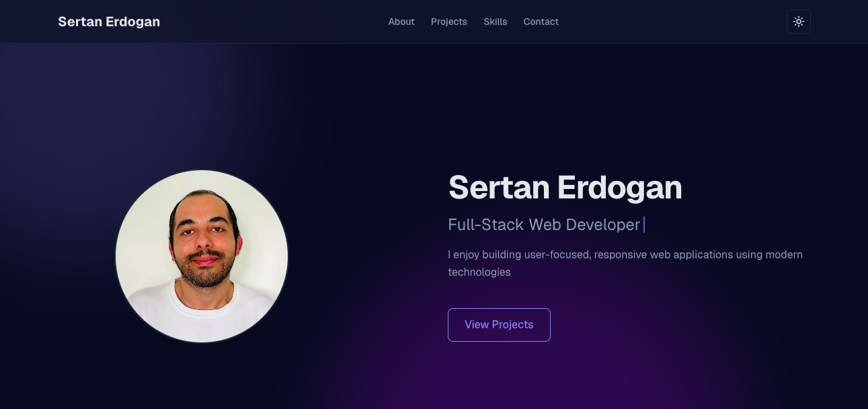This screenshot has width=868, height=409.
Task: Activate the theme switcher in the navbar
Action: tap(799, 22)
